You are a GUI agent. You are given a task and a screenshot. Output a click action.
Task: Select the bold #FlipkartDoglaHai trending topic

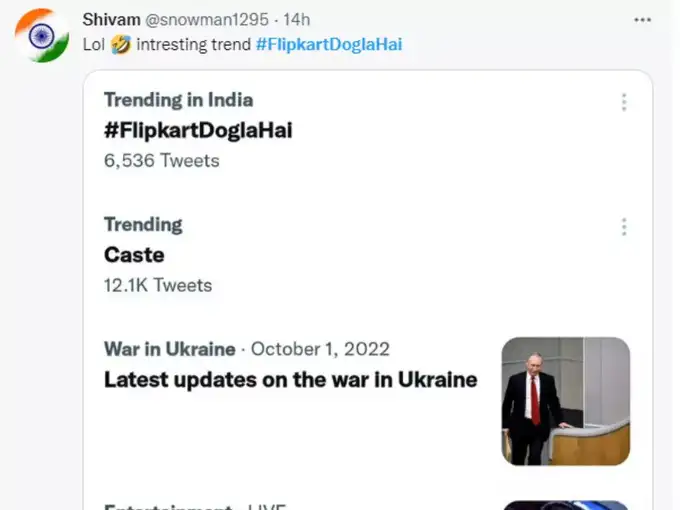198,130
